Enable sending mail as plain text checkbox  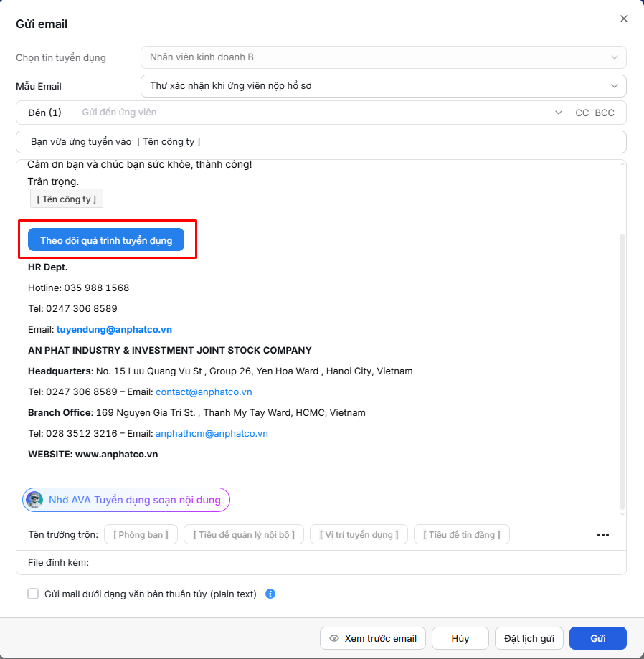point(33,594)
